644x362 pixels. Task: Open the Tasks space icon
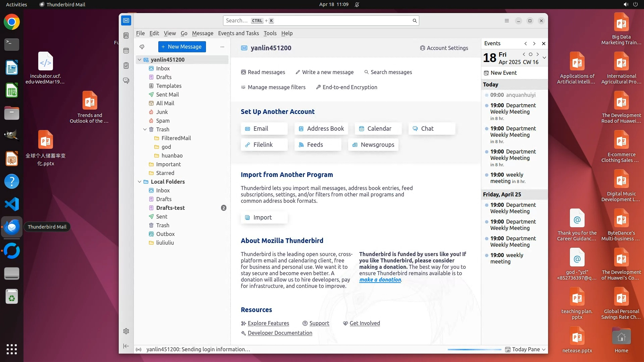(126, 66)
